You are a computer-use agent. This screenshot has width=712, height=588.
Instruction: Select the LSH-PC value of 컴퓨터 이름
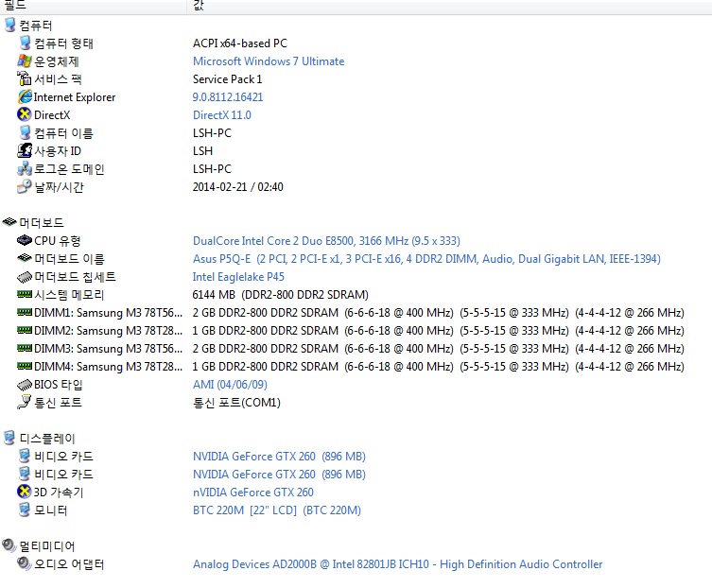(x=212, y=133)
